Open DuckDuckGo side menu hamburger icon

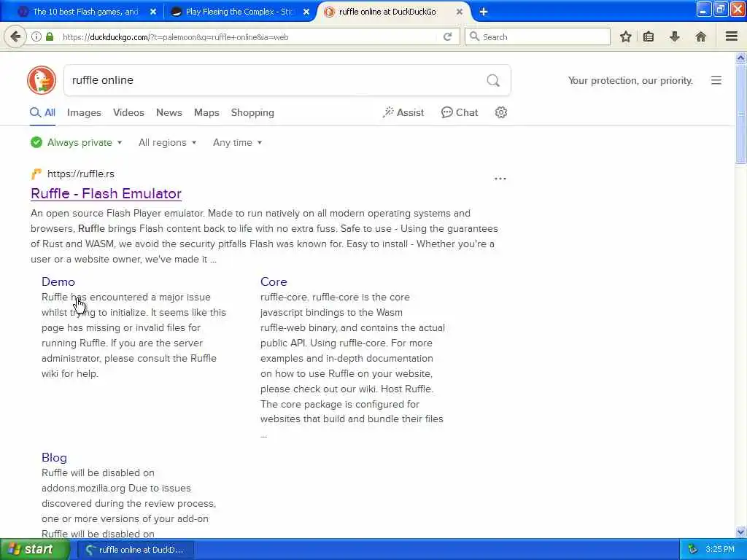pos(716,80)
